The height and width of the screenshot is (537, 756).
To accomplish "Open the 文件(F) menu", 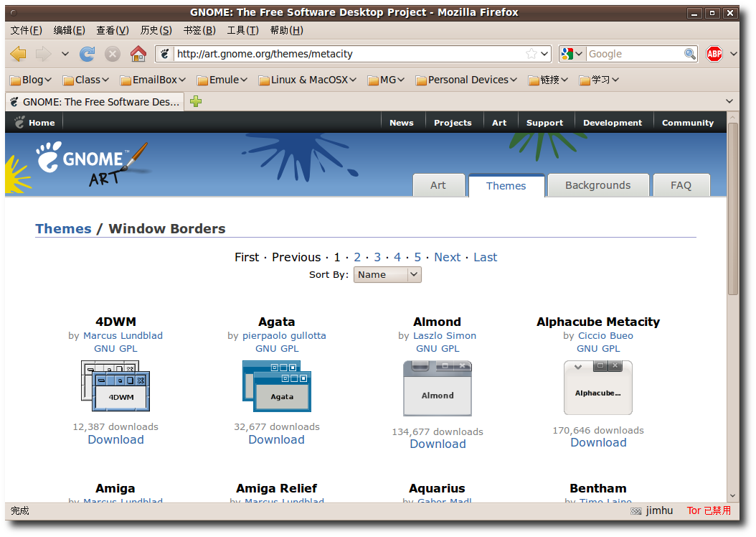I will (x=26, y=30).
